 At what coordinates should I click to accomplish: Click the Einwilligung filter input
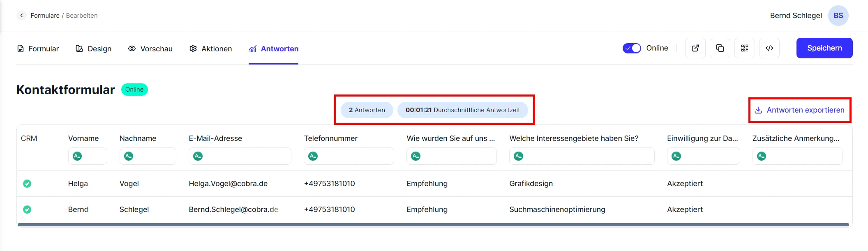[704, 156]
